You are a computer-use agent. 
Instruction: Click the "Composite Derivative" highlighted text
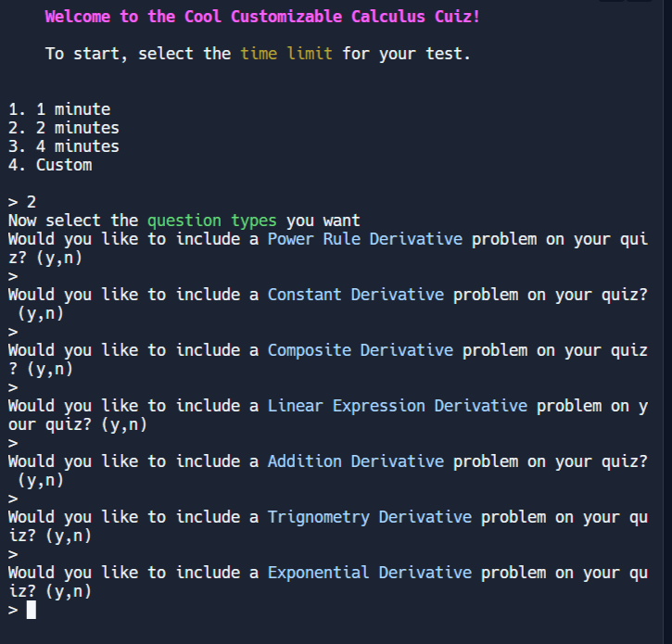[360, 350]
